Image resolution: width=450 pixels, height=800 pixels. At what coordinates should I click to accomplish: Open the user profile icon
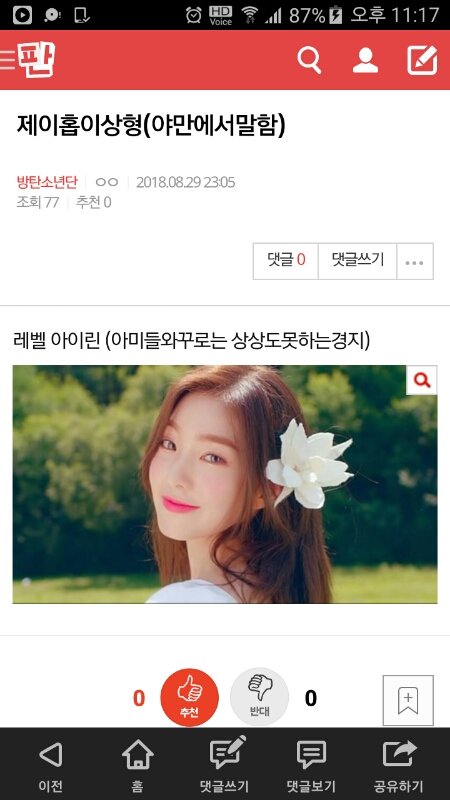tap(365, 60)
